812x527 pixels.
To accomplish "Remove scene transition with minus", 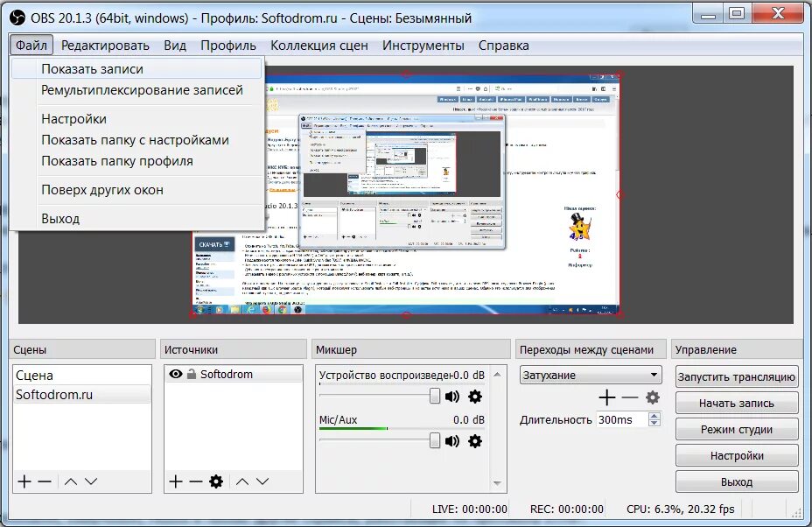I will [630, 397].
